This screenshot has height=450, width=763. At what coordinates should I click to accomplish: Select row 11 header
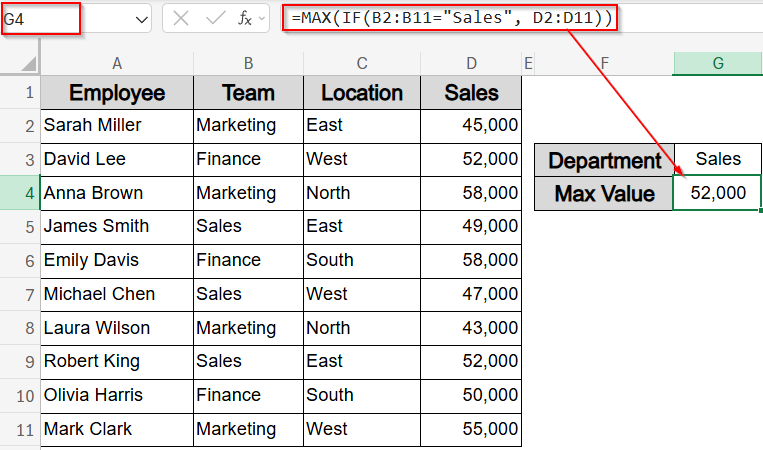click(20, 430)
